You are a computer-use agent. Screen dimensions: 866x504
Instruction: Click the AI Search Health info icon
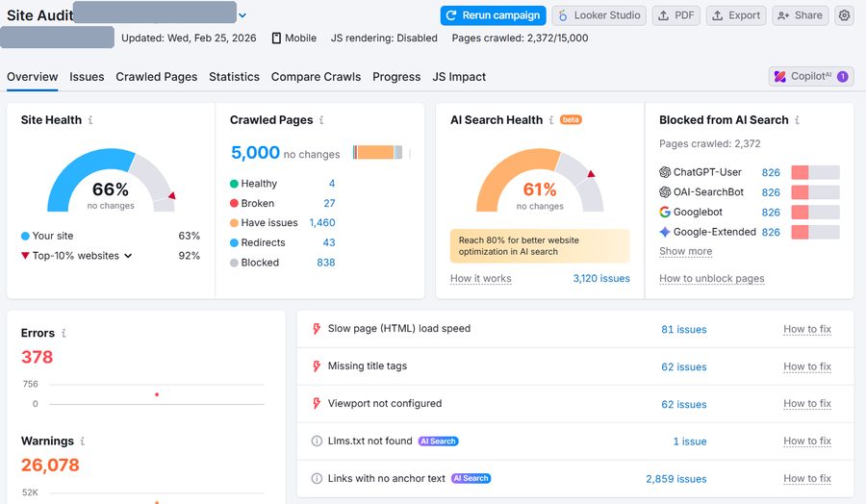pyautogui.click(x=550, y=120)
